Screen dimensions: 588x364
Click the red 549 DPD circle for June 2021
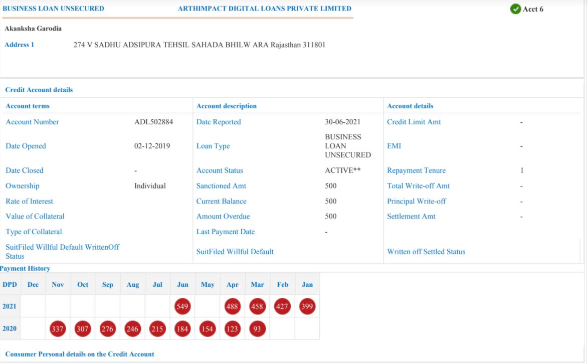tap(182, 306)
